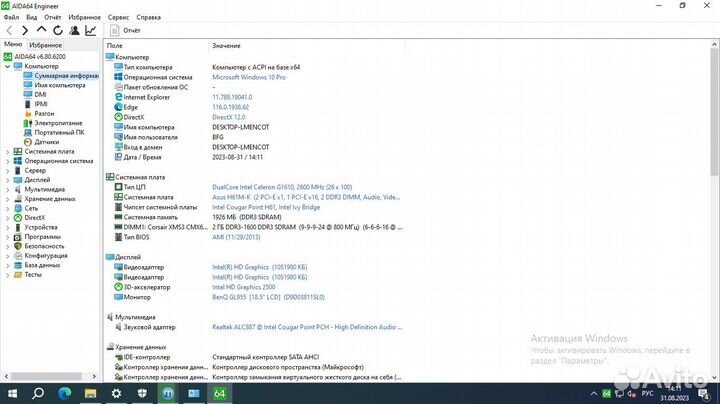720x404 pixels.
Task: Open the graph chart toolbar icon
Action: pyautogui.click(x=91, y=30)
